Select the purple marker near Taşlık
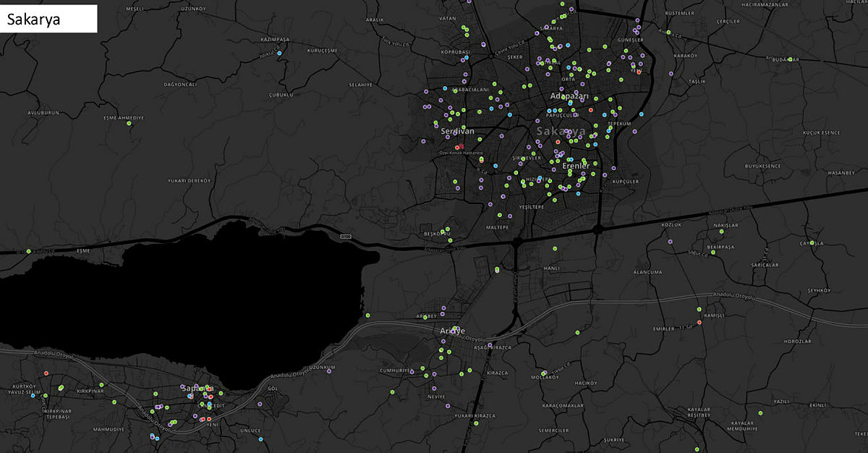868x453 pixels. (671, 74)
